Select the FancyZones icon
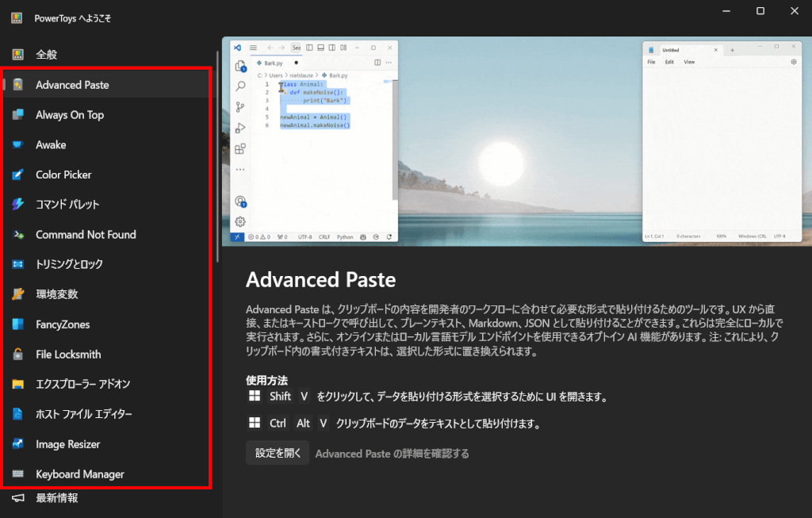The height and width of the screenshot is (518, 812). tap(18, 324)
